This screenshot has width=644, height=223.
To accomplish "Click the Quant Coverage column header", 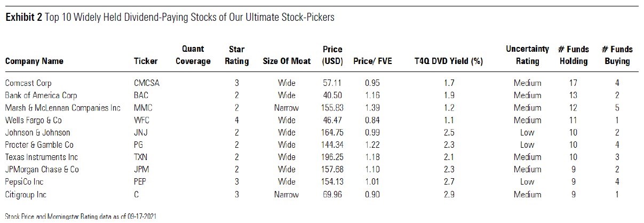I will click(193, 55).
